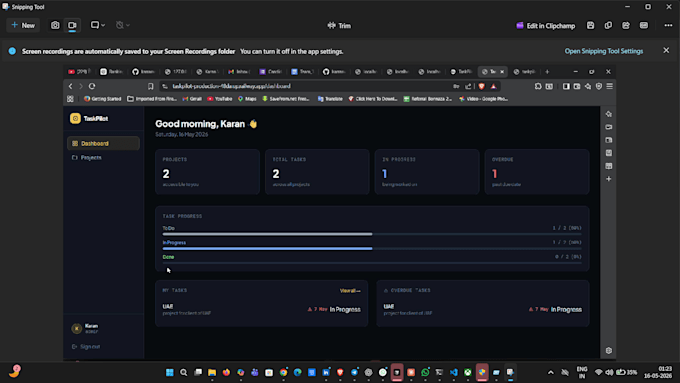
Task: Open the snipping shape mode dropdown
Action: coord(98,25)
